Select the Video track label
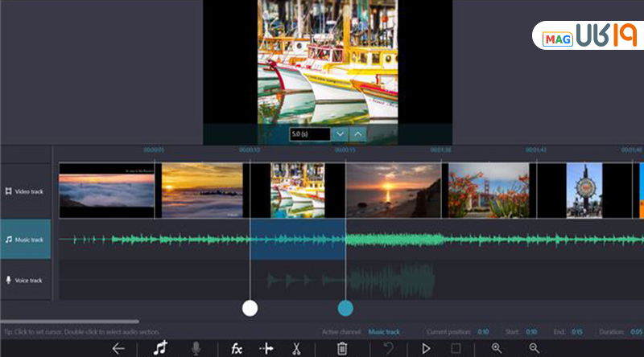 click(x=25, y=191)
